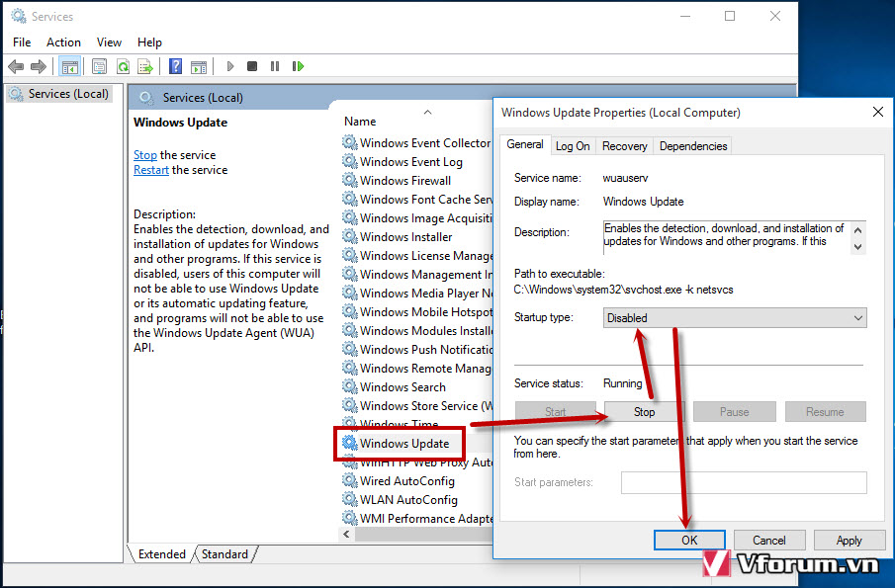The height and width of the screenshot is (588, 895).
Task: Click the Services window title gear icon
Action: [x=18, y=16]
